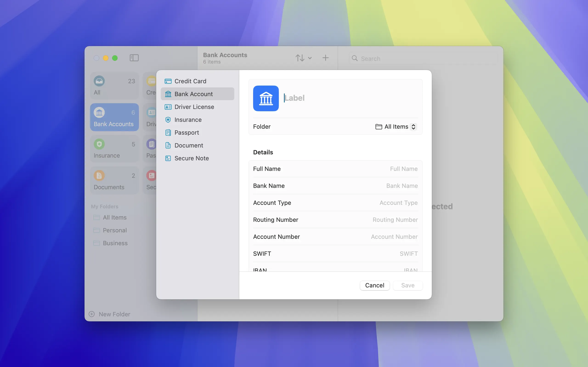Screen dimensions: 588x367
Task: Click the Save button
Action: point(407,285)
